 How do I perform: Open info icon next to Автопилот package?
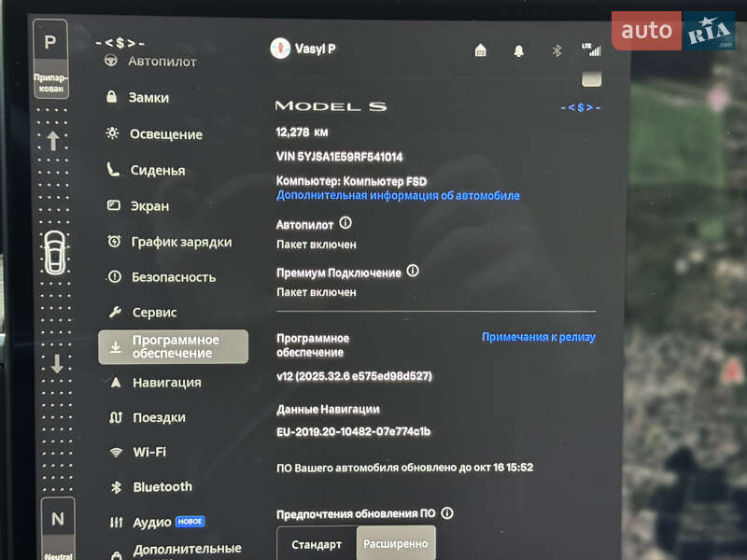[x=345, y=224]
